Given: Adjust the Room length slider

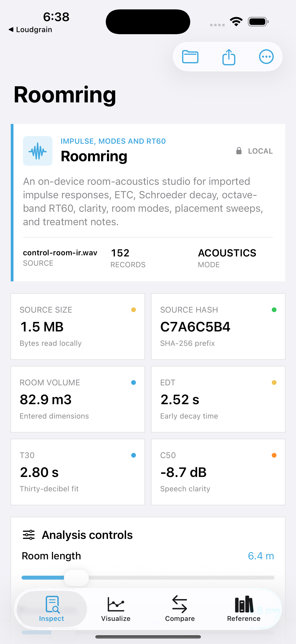Looking at the screenshot, I should point(148,578).
